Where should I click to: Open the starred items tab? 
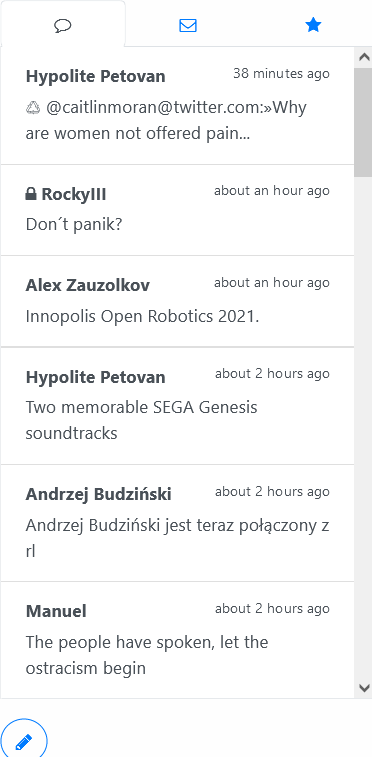point(313,25)
